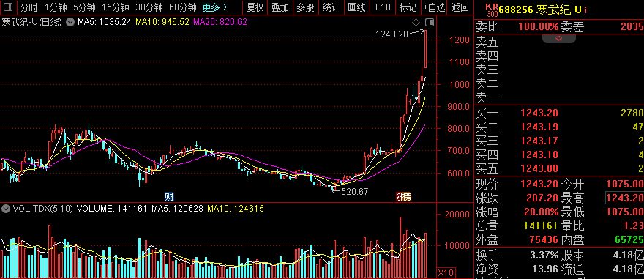Click the 财 financial marker icon on the chart
Viewport: 644px width, 279px height.
pyautogui.click(x=169, y=196)
